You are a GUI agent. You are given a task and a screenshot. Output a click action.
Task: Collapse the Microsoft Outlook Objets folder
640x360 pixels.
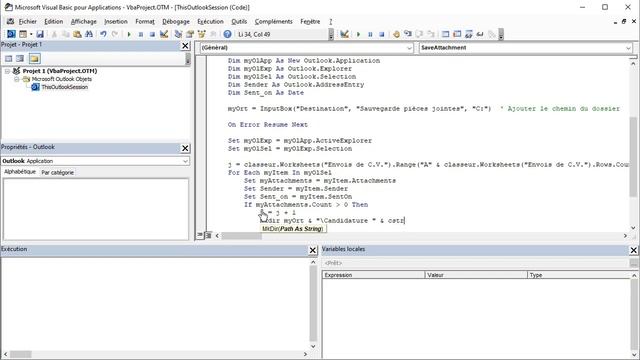pyautogui.click(x=16, y=79)
